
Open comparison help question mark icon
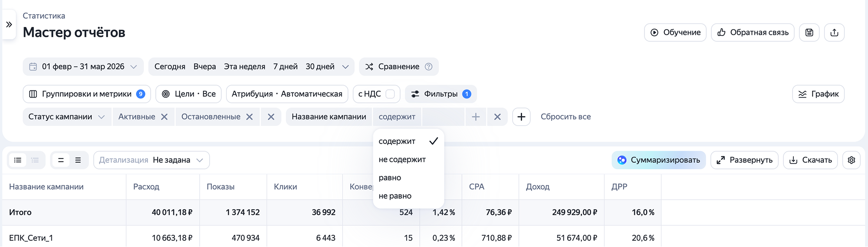(428, 67)
